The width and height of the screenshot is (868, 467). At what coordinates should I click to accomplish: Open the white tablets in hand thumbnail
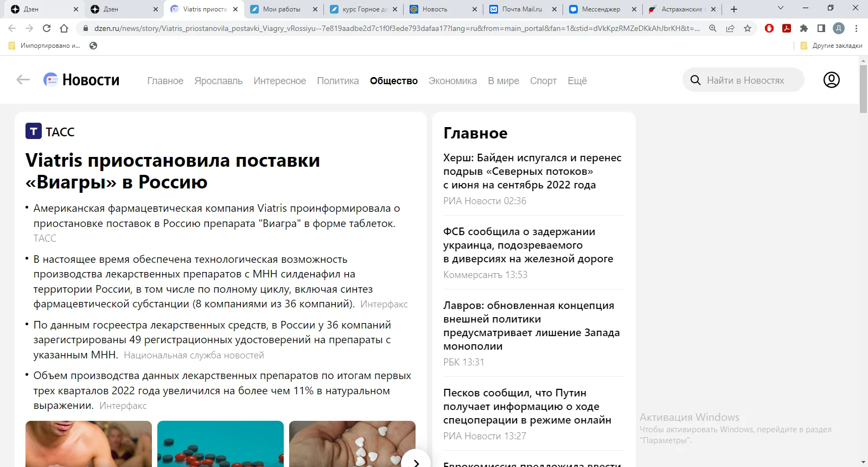pos(352,444)
